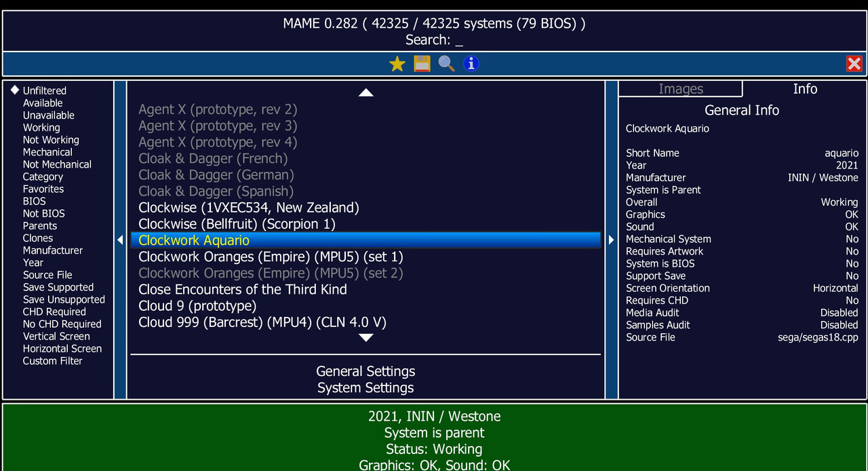The height and width of the screenshot is (471, 868).
Task: Collapse the left filter panel with the arrow
Action: point(120,240)
